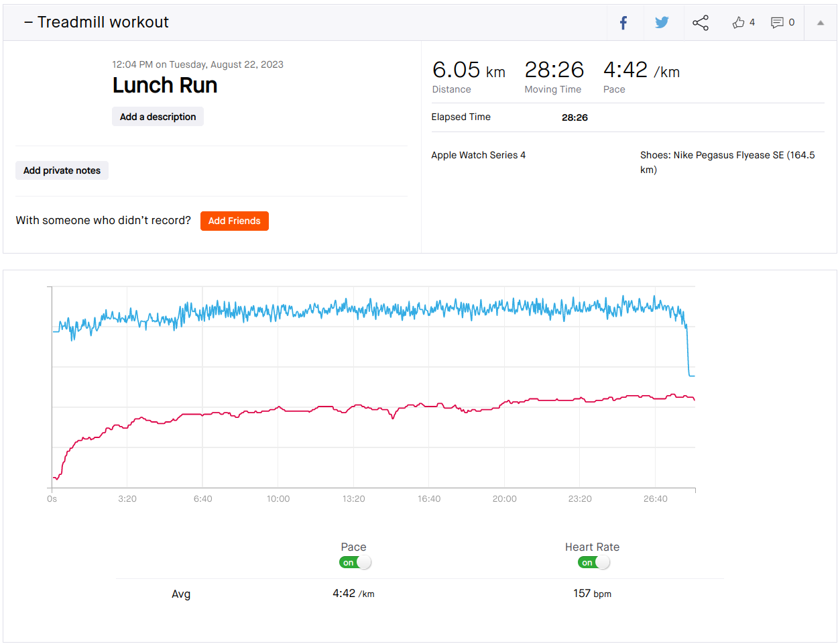The image size is (840, 644).
Task: Open the Nike Pegasus Flyease SE shoes entry
Action: pos(727,156)
